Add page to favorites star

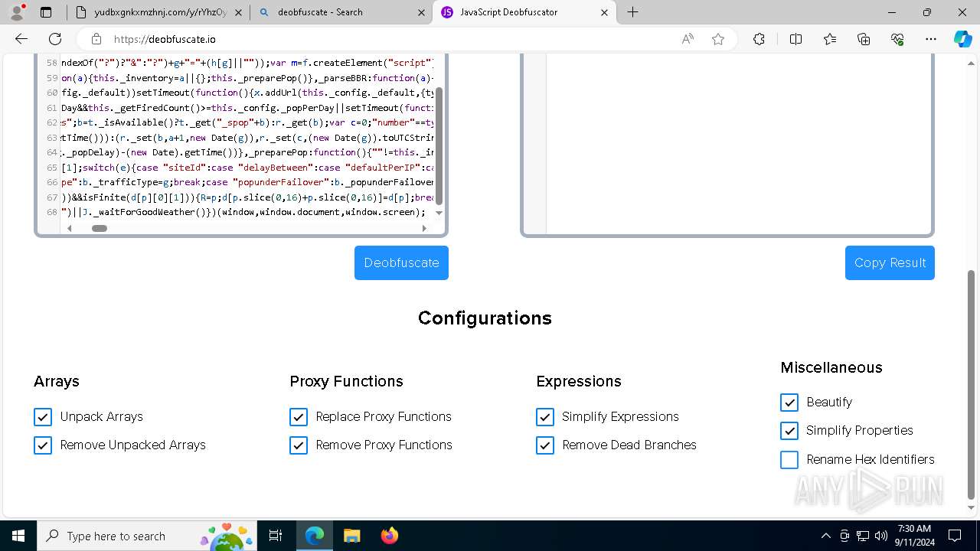[x=718, y=39]
